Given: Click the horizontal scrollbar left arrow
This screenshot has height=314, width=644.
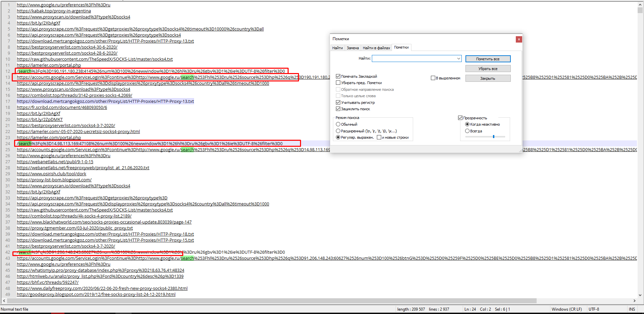Looking at the screenshot, I should [4, 301].
